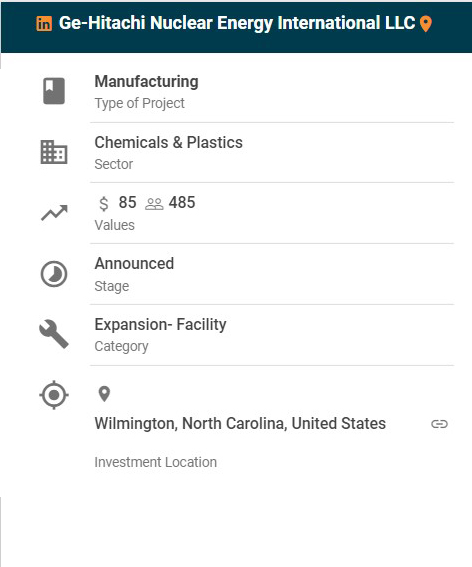Click the target crosshair location icon
The width and height of the screenshot is (472, 567).
tap(54, 395)
